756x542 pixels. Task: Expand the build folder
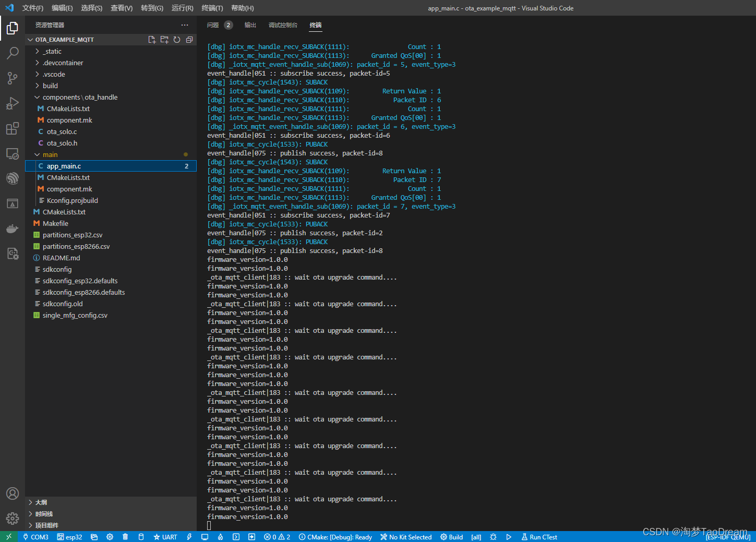click(x=111, y=86)
